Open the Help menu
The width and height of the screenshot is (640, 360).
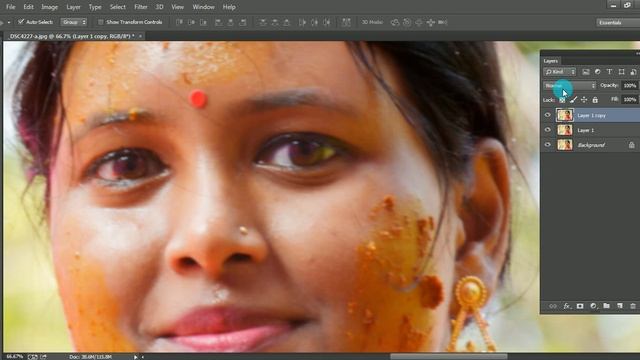tap(229, 7)
